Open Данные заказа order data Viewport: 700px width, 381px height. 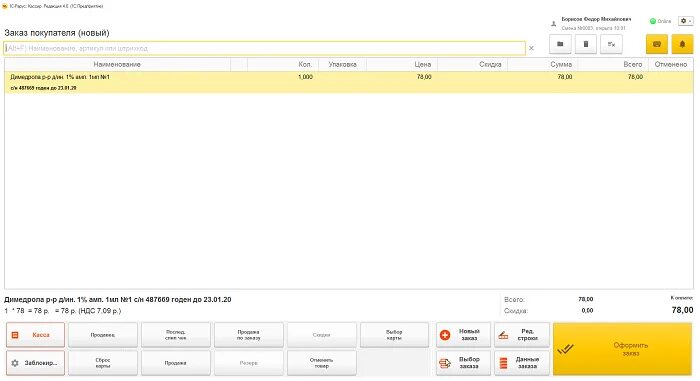pos(522,363)
